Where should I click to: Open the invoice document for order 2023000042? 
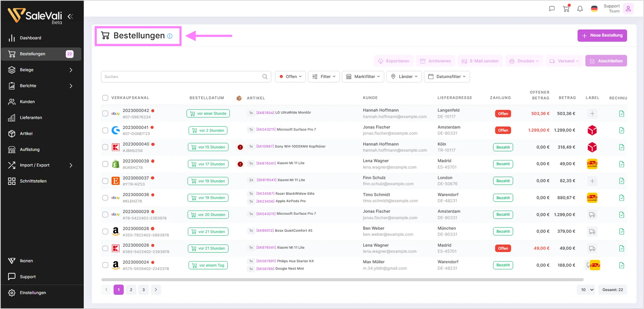(622, 114)
